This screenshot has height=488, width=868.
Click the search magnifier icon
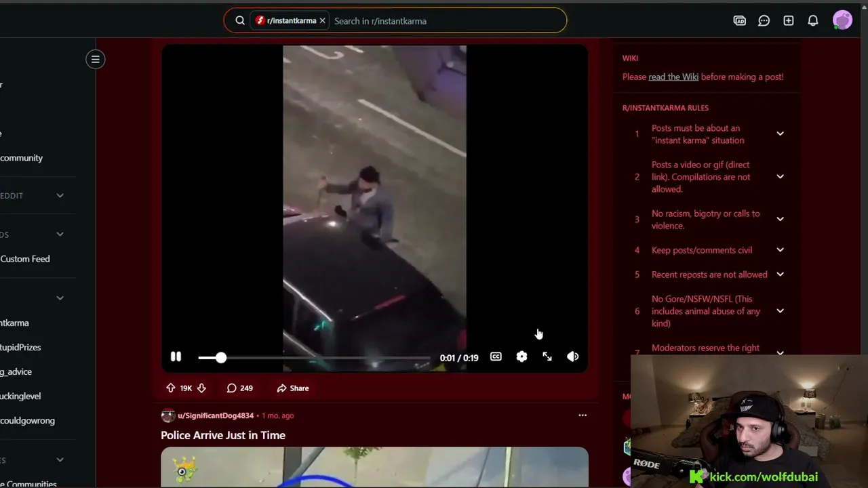pos(240,20)
